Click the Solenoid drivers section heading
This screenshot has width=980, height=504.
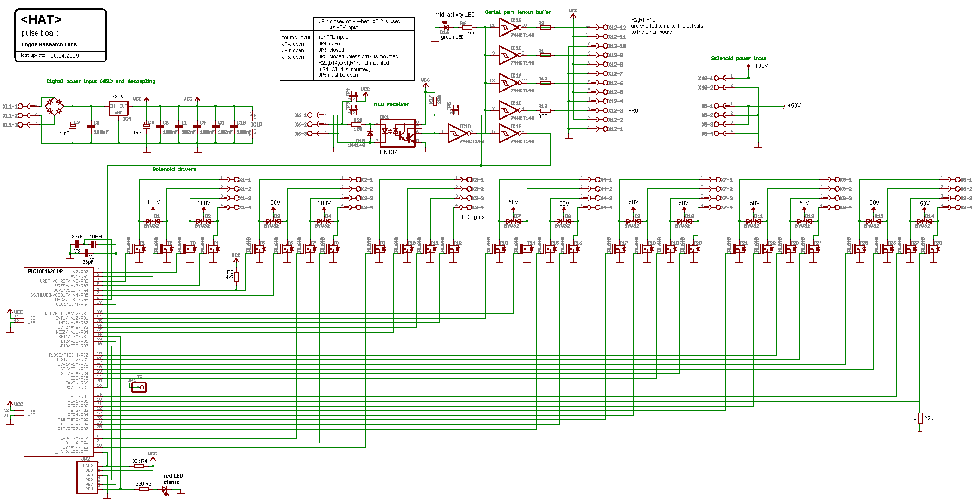pos(174,169)
